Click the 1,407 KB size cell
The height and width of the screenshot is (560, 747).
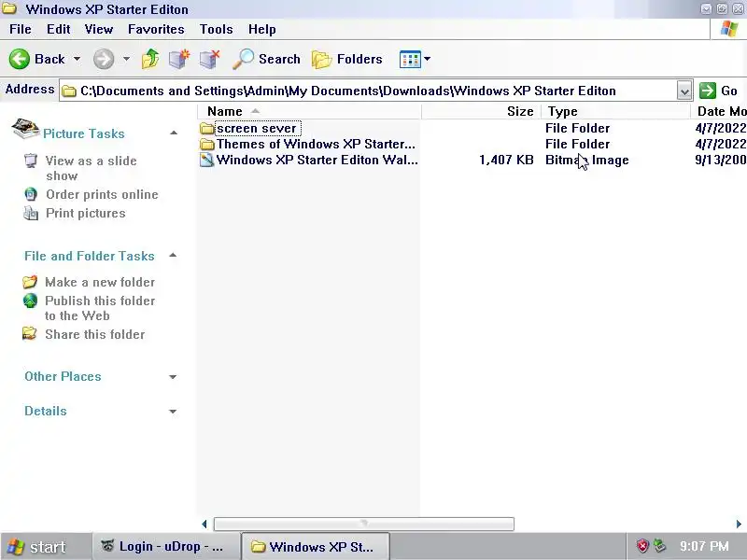coord(506,160)
